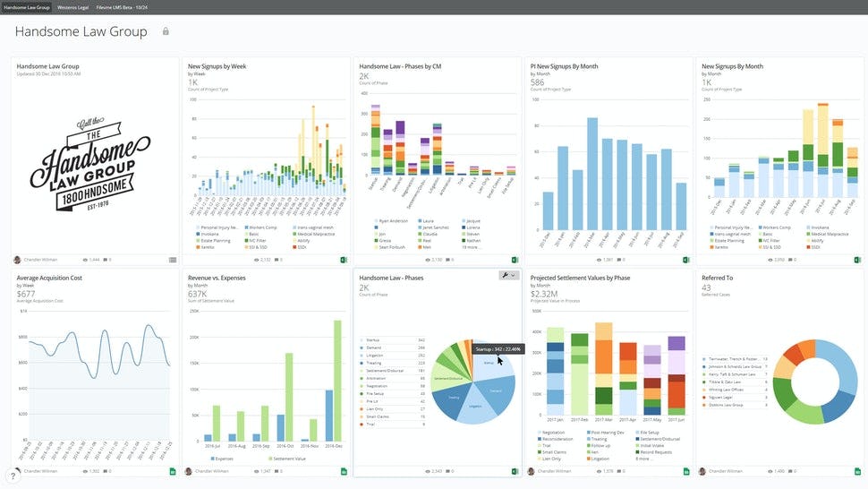Expand the 8 more legend entries in Projected Settlement Values

[643, 459]
